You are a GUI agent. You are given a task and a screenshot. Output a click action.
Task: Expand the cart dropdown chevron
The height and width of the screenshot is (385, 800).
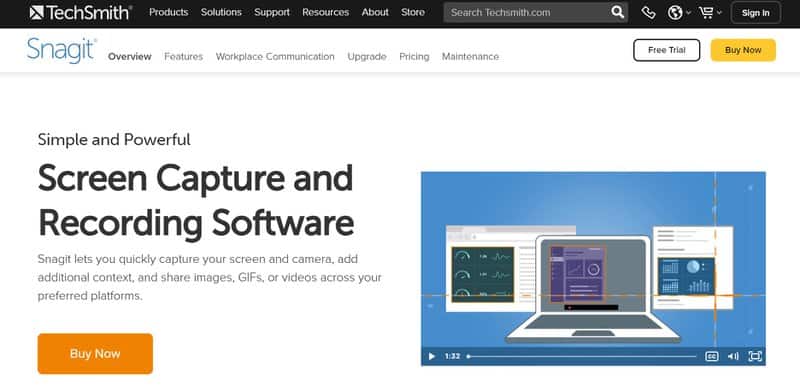[719, 13]
